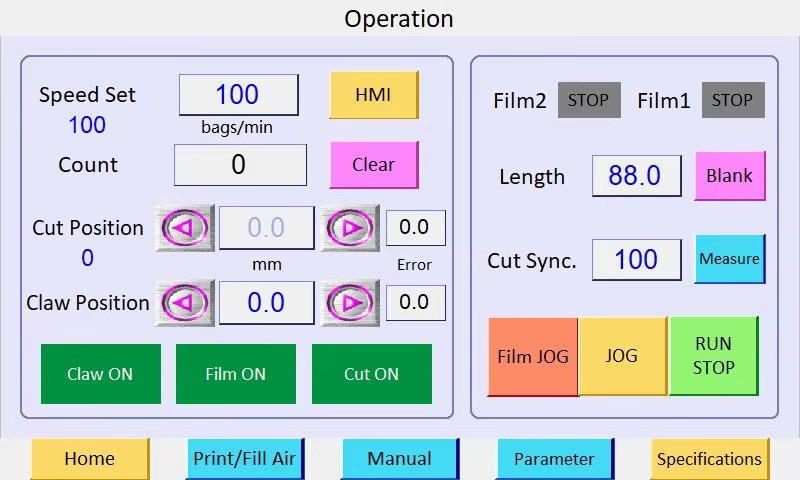800x480 pixels.
Task: Click the Measure button
Action: click(729, 259)
